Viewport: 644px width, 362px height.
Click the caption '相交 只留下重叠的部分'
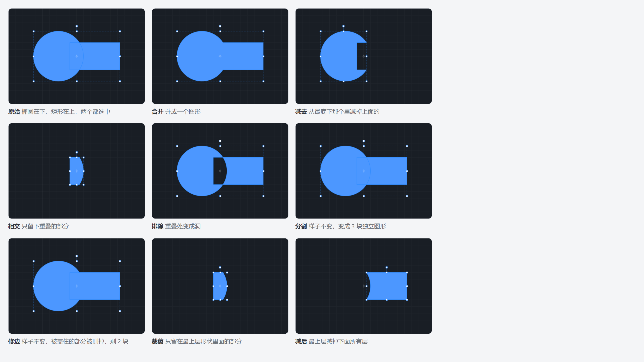[x=39, y=226]
